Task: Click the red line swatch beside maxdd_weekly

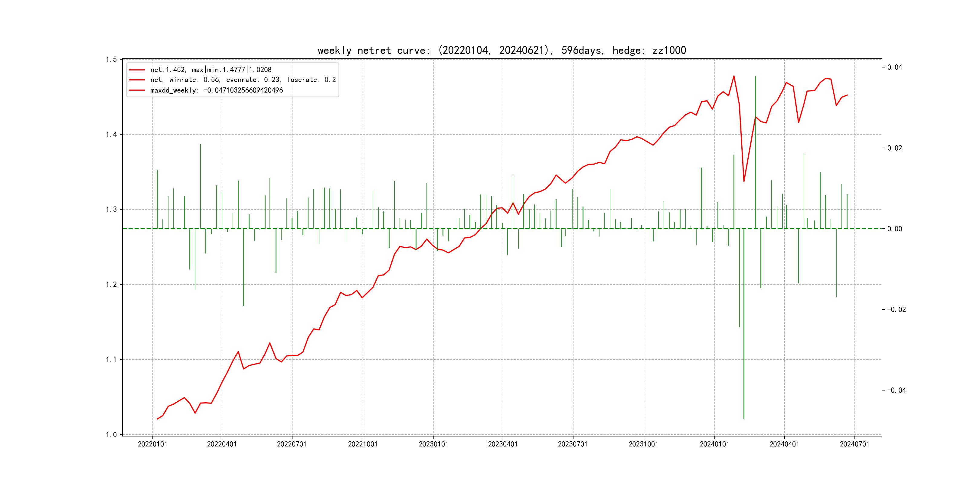Action: [137, 90]
